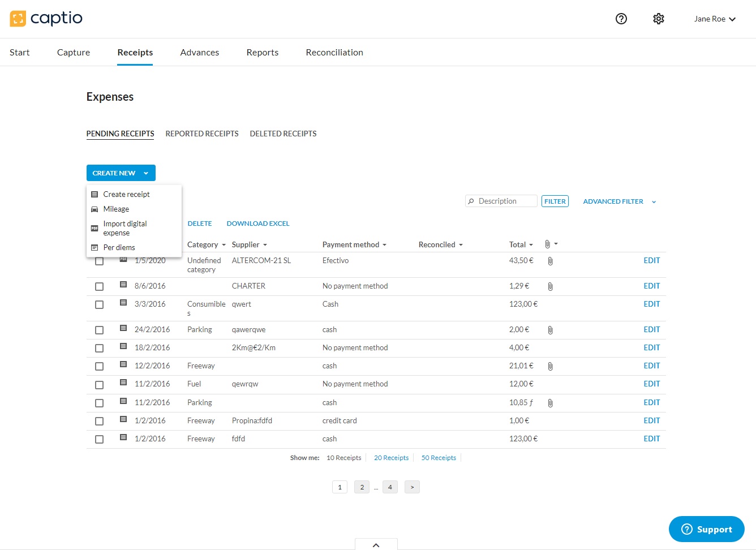Go to page 2 of receipts
The height and width of the screenshot is (550, 756).
coord(362,487)
